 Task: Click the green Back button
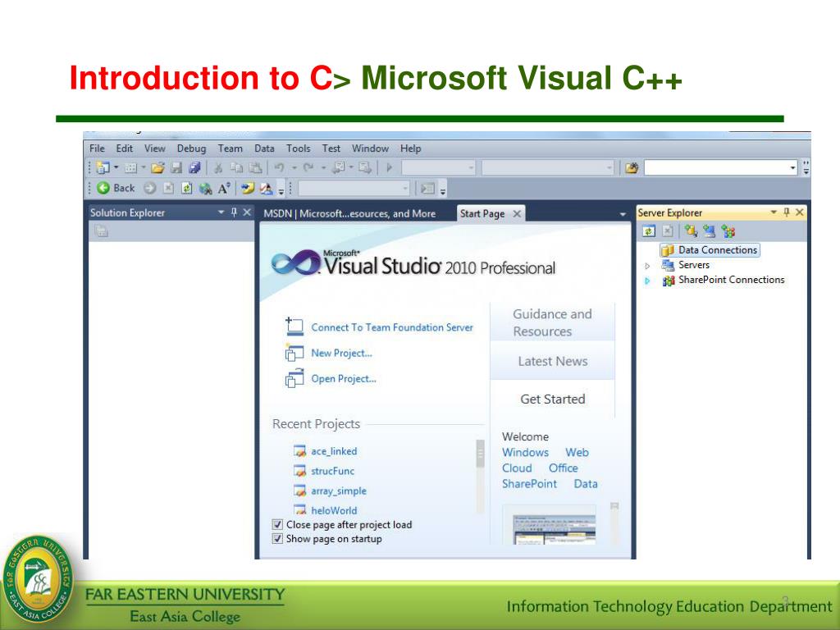[116, 188]
